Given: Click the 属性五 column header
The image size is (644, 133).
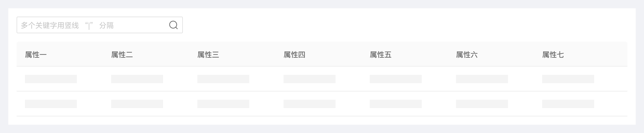Looking at the screenshot, I should click(x=381, y=55).
